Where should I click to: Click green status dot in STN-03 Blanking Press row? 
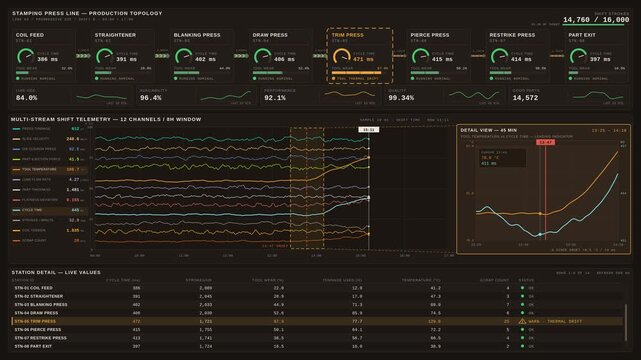click(522, 304)
